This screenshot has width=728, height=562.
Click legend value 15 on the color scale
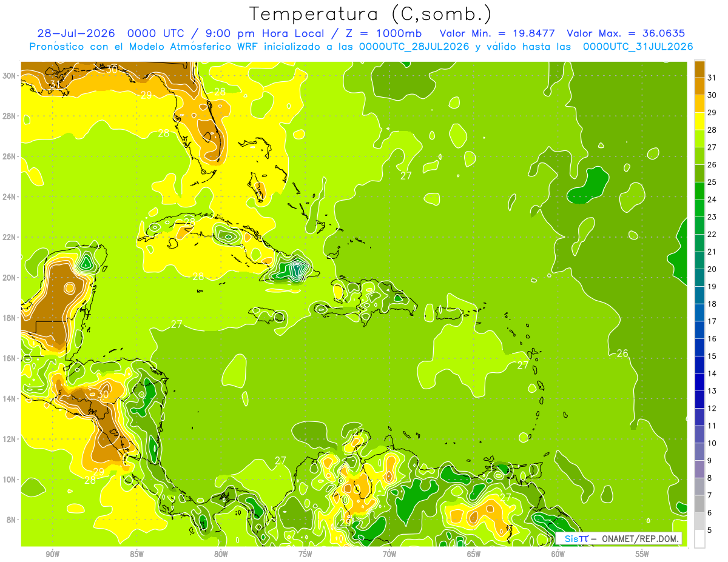click(x=712, y=356)
